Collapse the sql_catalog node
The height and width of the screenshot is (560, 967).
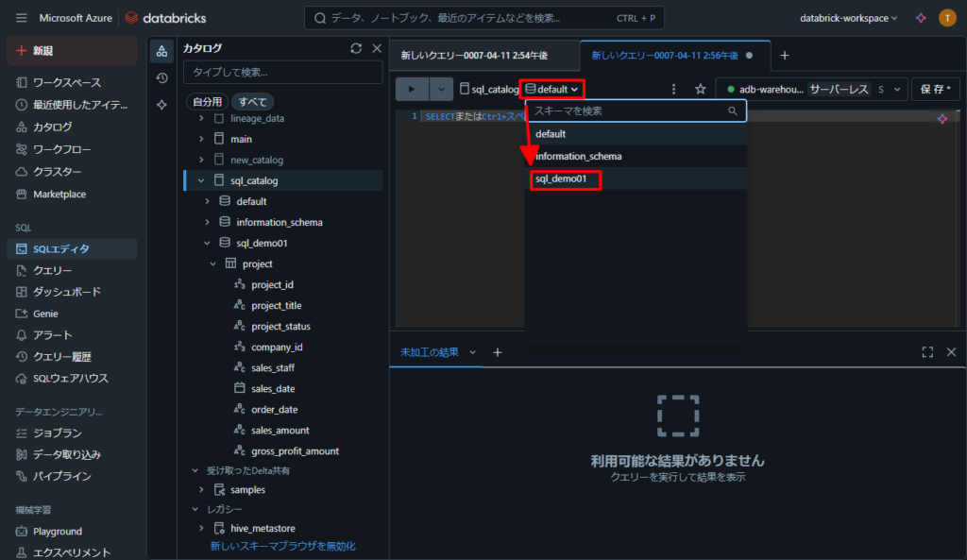pos(201,180)
